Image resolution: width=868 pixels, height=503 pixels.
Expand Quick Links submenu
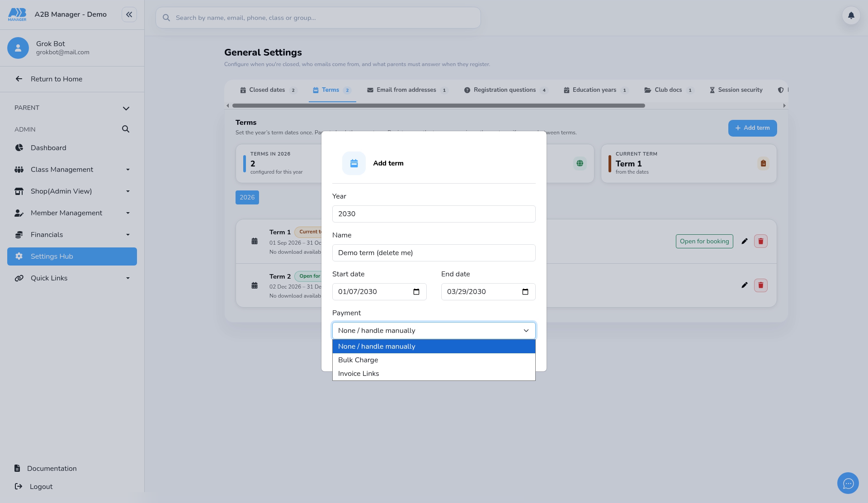point(128,278)
